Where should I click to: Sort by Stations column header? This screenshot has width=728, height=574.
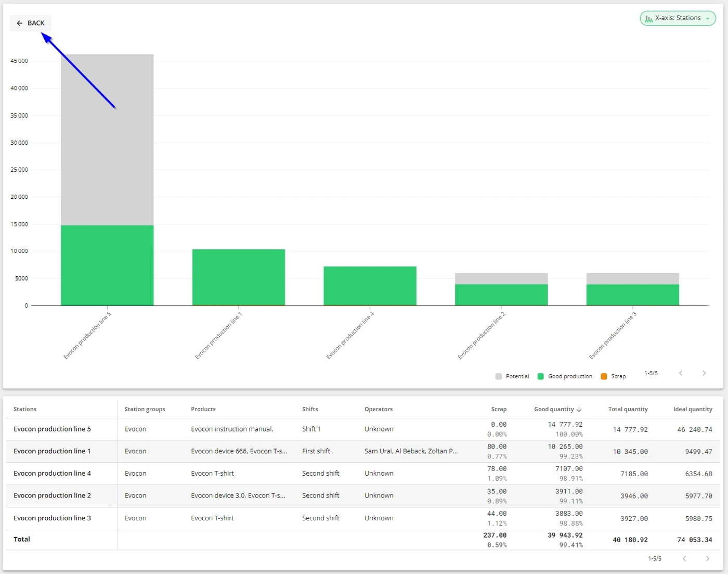point(25,409)
